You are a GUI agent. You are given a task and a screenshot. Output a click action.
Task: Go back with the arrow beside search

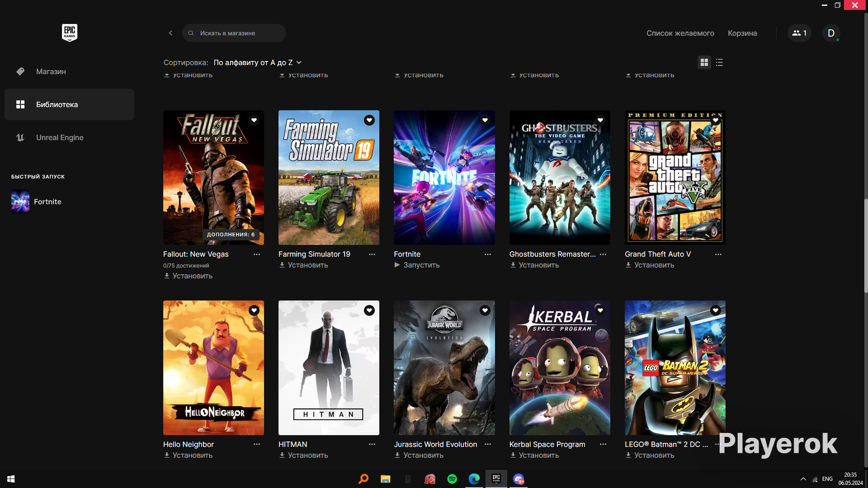(x=170, y=33)
